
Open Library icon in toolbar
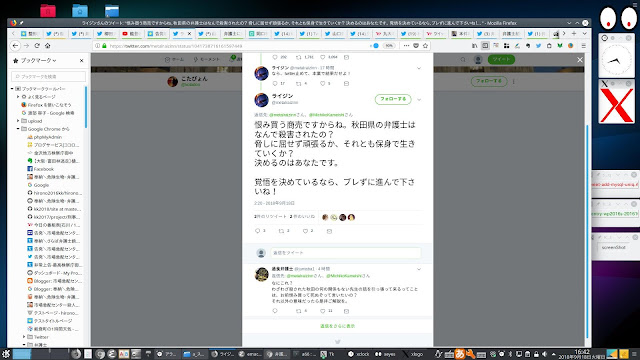coord(474,46)
